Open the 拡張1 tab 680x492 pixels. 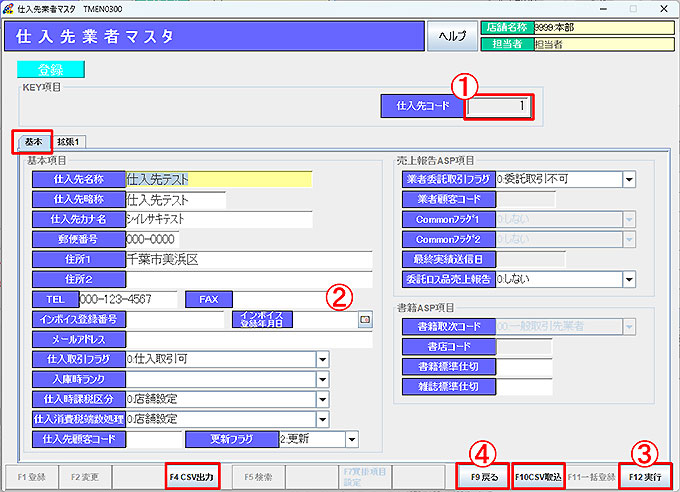[70, 142]
